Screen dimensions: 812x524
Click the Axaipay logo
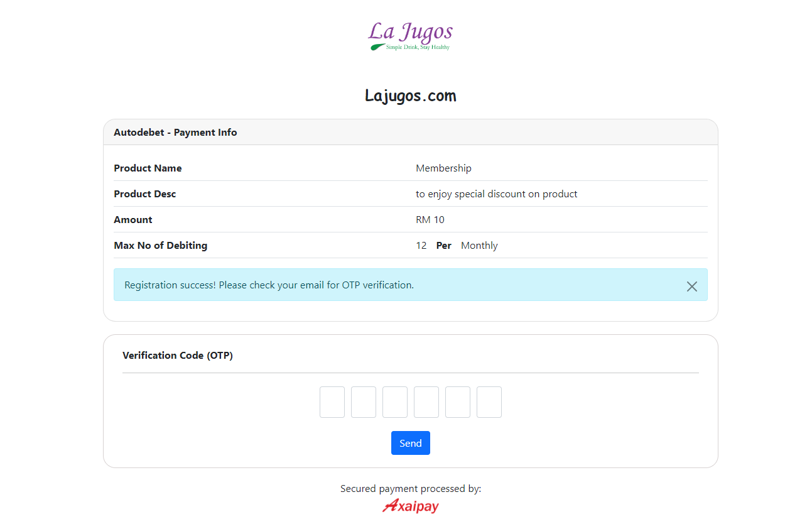tap(411, 506)
